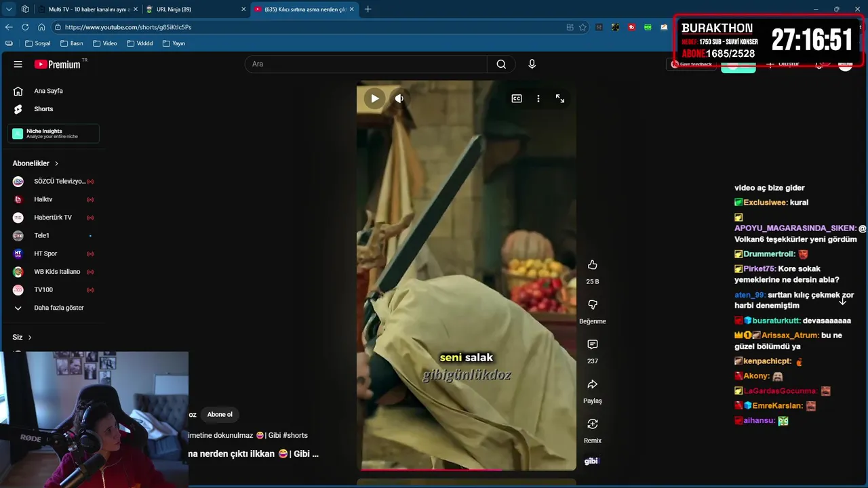Jump to newest chat with down arrow
This screenshot has height=488, width=868.
843,301
